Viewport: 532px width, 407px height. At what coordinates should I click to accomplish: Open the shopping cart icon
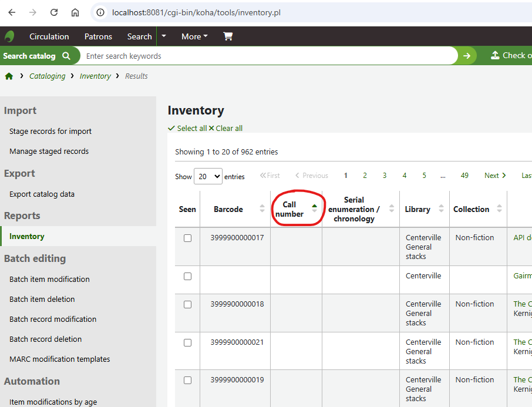[228, 36]
